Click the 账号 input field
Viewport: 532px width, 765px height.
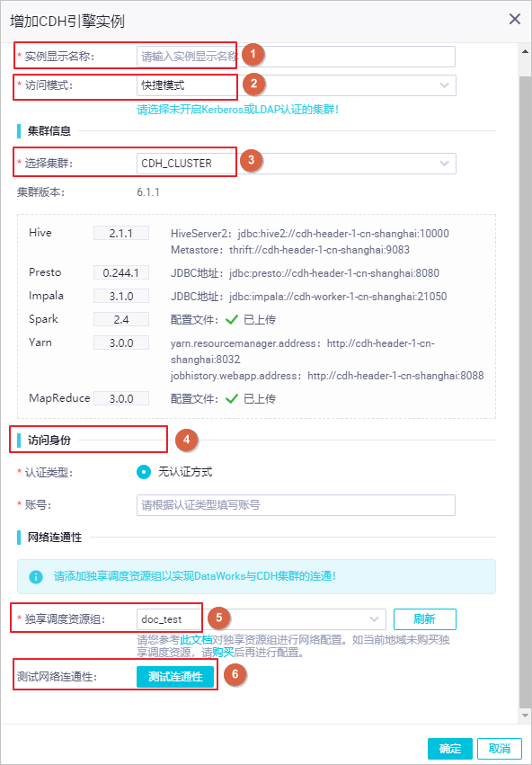(296, 505)
